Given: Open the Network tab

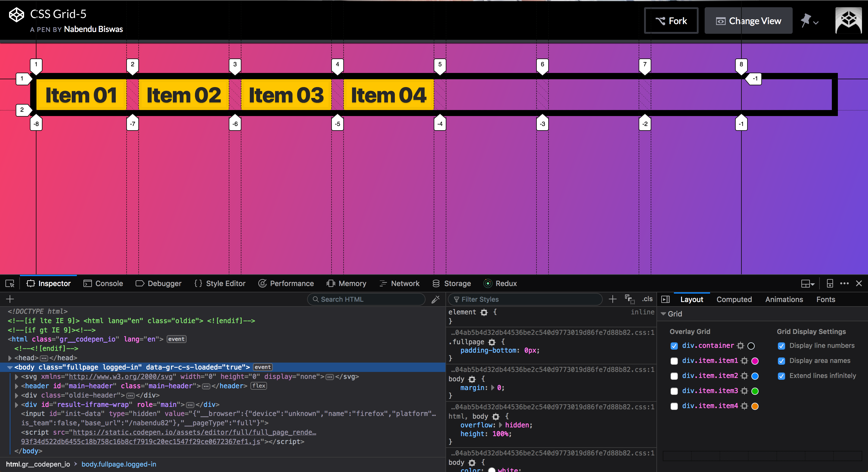Looking at the screenshot, I should (399, 284).
